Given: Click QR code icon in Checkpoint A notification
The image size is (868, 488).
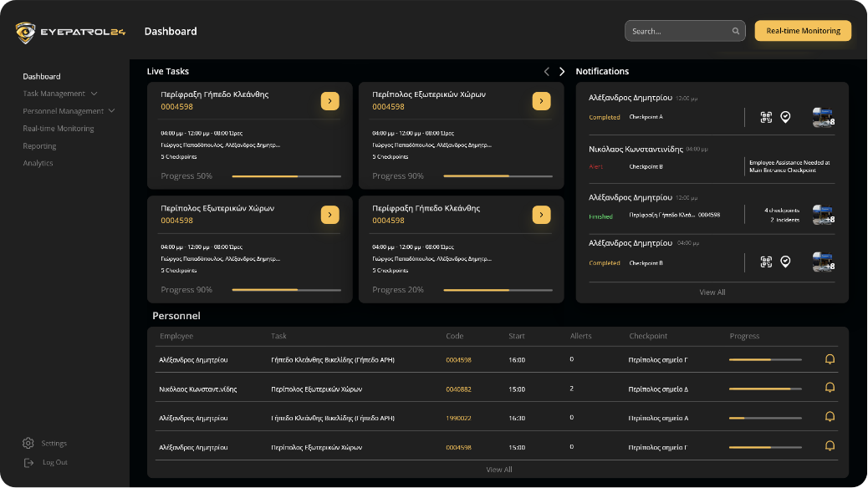Looking at the screenshot, I should (x=766, y=117).
